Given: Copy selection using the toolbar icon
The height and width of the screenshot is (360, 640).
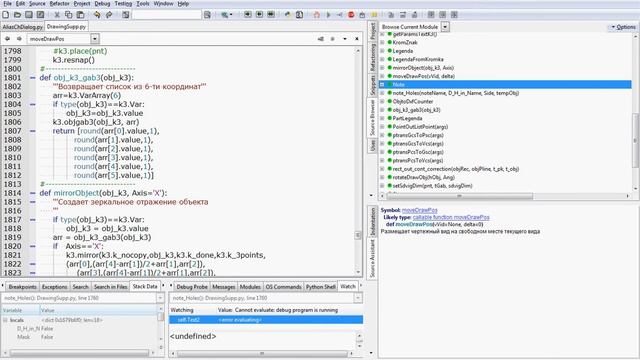Looking at the screenshot, I should (69, 15).
